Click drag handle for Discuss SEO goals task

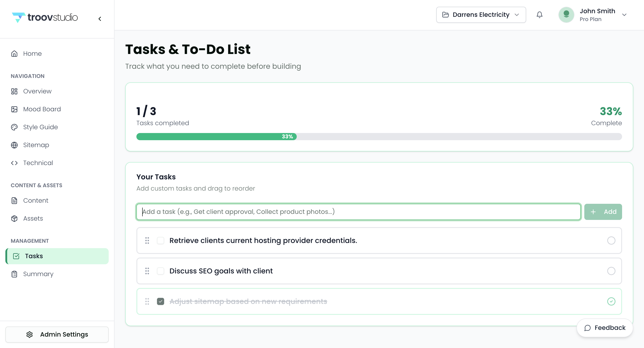pos(147,271)
